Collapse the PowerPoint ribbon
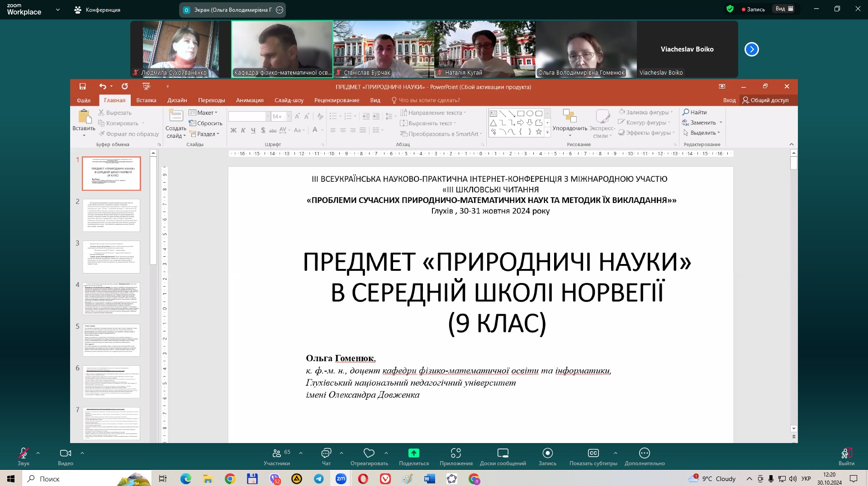The height and width of the screenshot is (486, 868). (791, 144)
